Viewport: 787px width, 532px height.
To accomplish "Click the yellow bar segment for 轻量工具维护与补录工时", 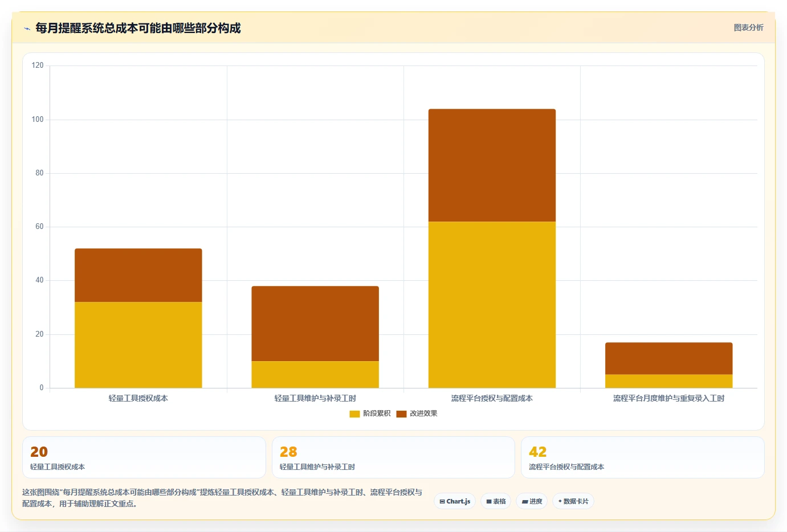I will click(x=315, y=374).
